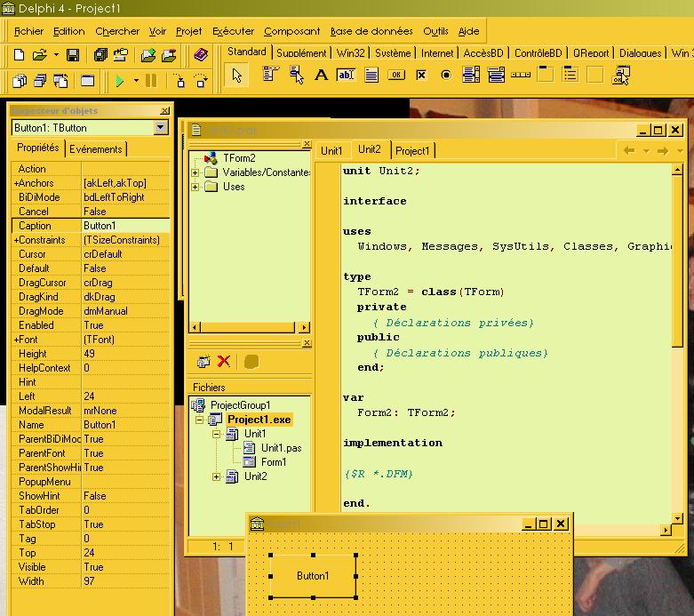Add a file to the project via toolbar icon
694x616 pixels.
point(148,55)
